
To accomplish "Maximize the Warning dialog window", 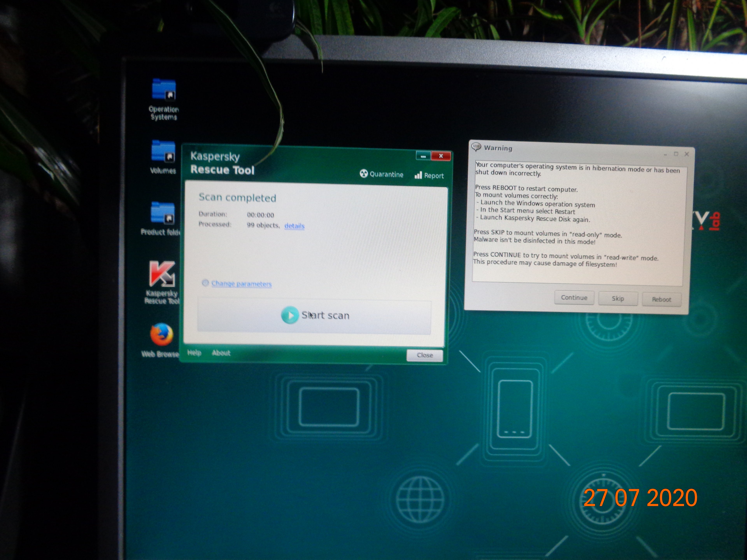I will tap(676, 154).
